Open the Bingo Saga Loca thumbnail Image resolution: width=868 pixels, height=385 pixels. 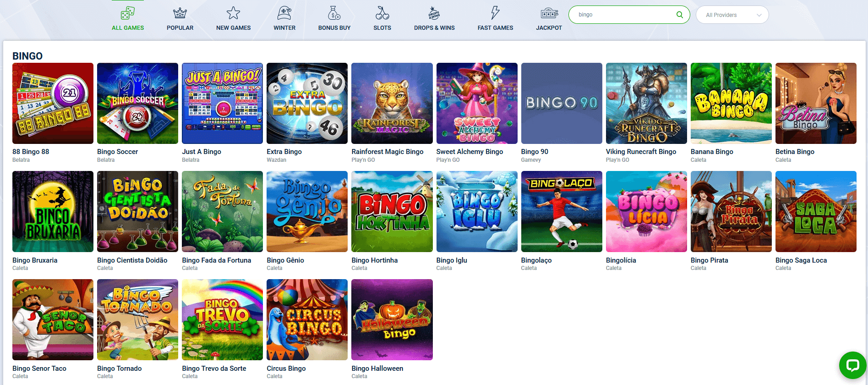tap(816, 211)
